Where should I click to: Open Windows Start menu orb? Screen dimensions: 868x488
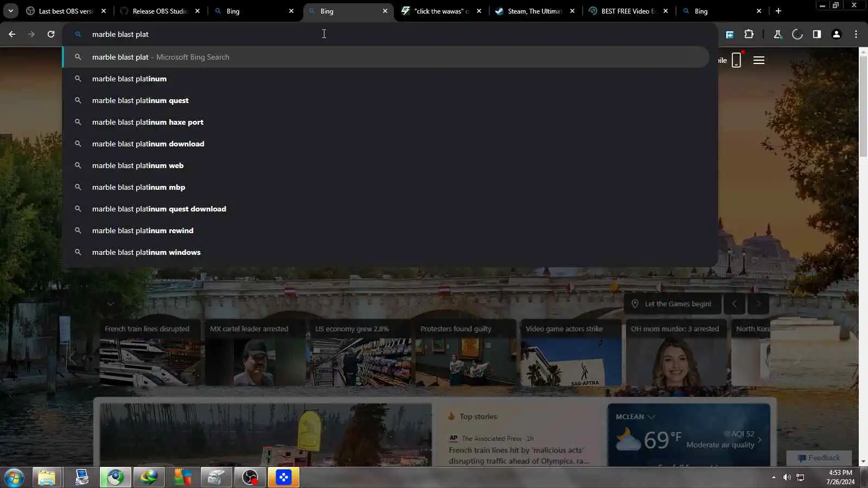point(14,478)
